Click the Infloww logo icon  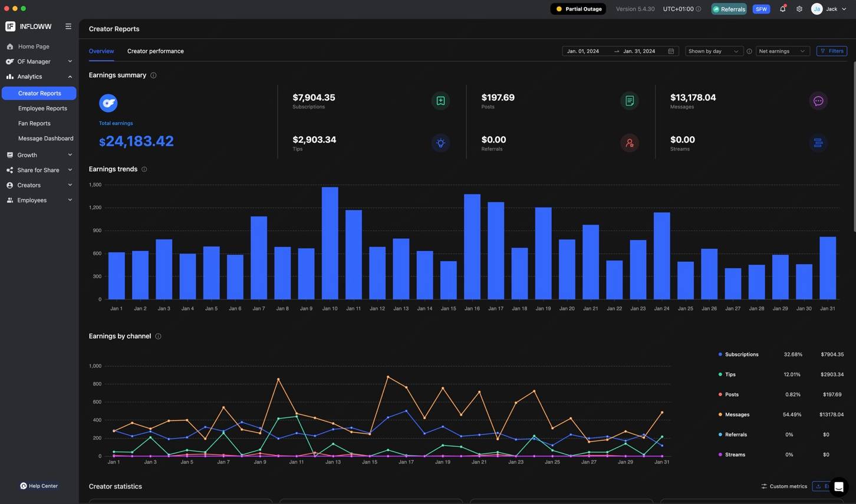(x=10, y=27)
